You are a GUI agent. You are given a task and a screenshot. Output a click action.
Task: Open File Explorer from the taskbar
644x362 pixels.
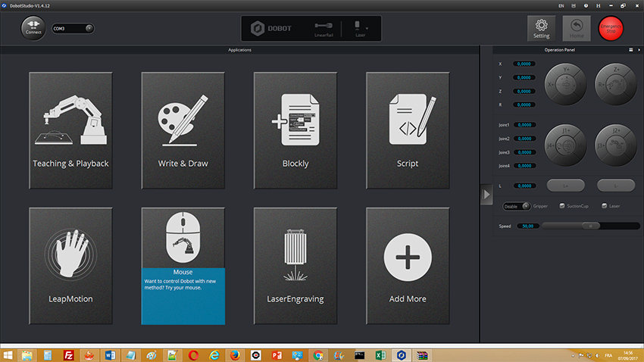click(x=27, y=355)
